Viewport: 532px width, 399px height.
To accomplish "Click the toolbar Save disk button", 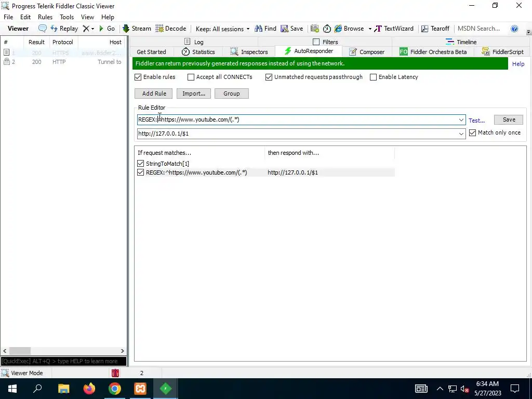I will pyautogui.click(x=292, y=29).
